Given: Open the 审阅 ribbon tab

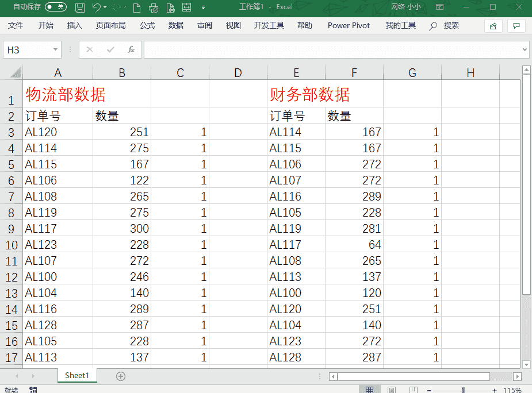Looking at the screenshot, I should point(205,25).
